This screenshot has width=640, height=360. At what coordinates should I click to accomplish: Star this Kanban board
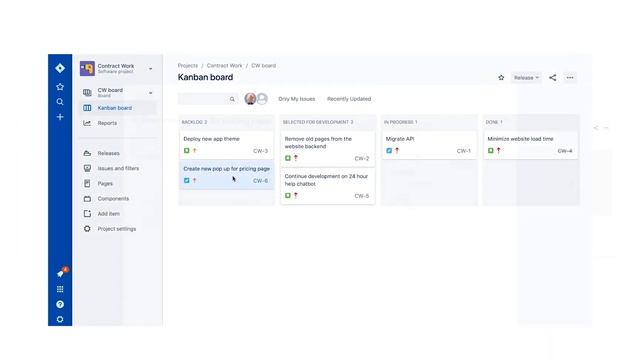click(501, 78)
